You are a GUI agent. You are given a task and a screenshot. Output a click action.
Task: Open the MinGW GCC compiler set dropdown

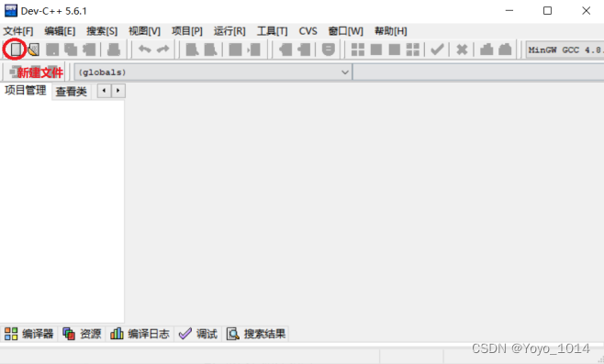(x=565, y=50)
